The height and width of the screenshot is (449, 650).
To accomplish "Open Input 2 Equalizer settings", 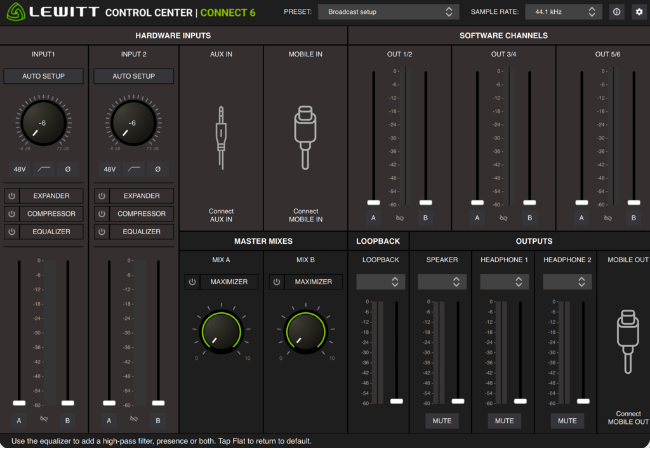I will [141, 232].
